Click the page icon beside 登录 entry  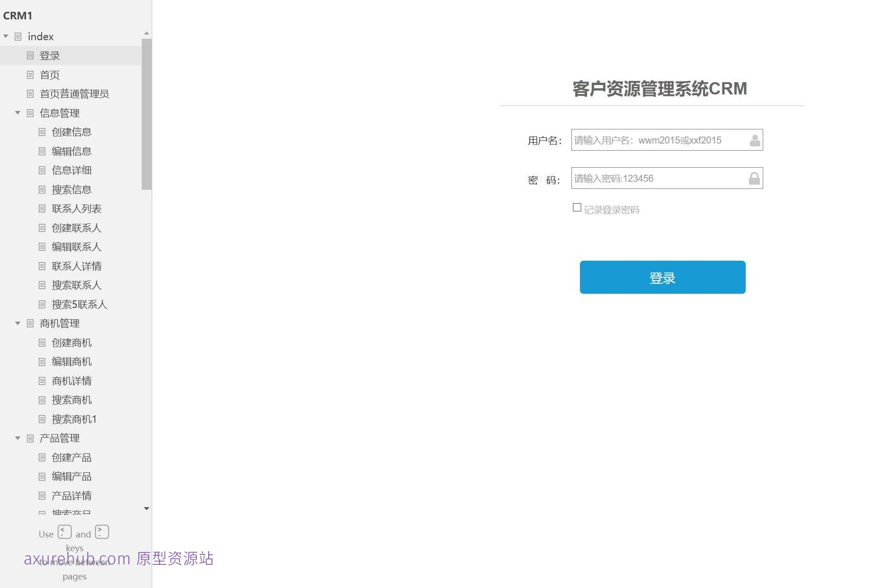[30, 55]
